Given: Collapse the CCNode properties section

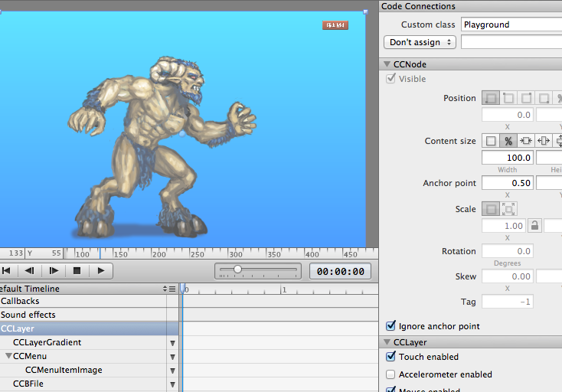Looking at the screenshot, I should tap(387, 64).
